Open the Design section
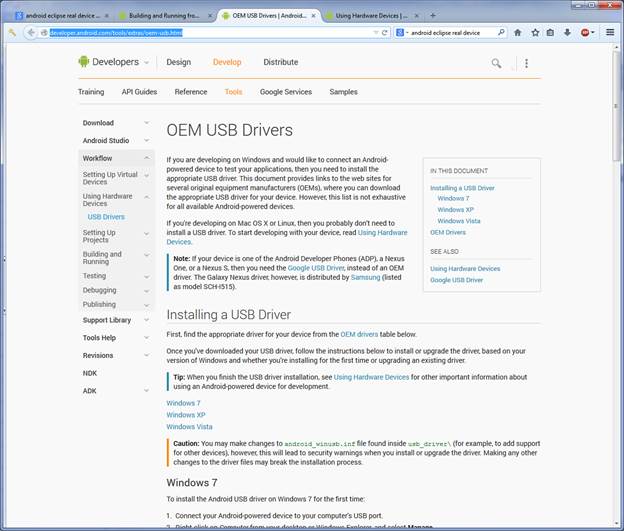The height and width of the screenshot is (531, 624). [179, 62]
